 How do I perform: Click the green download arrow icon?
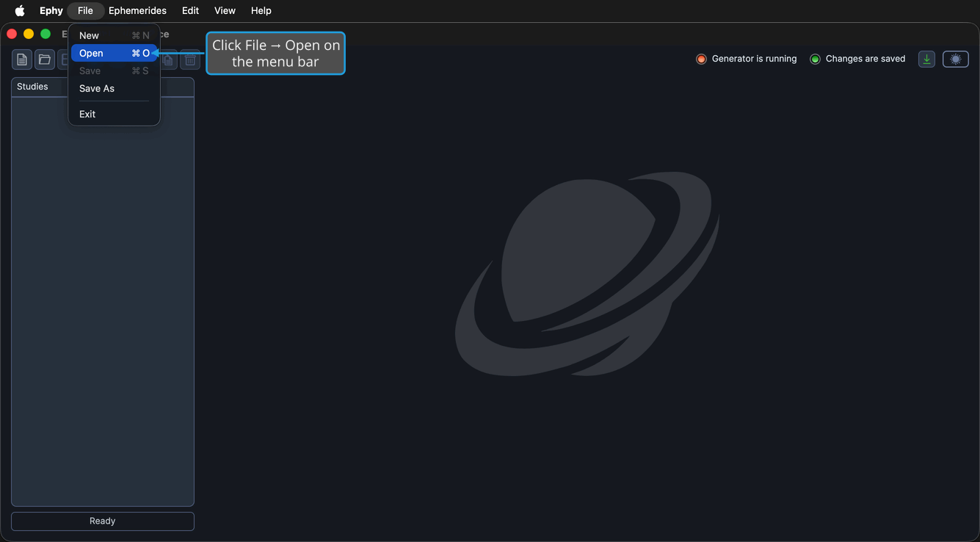pos(926,59)
